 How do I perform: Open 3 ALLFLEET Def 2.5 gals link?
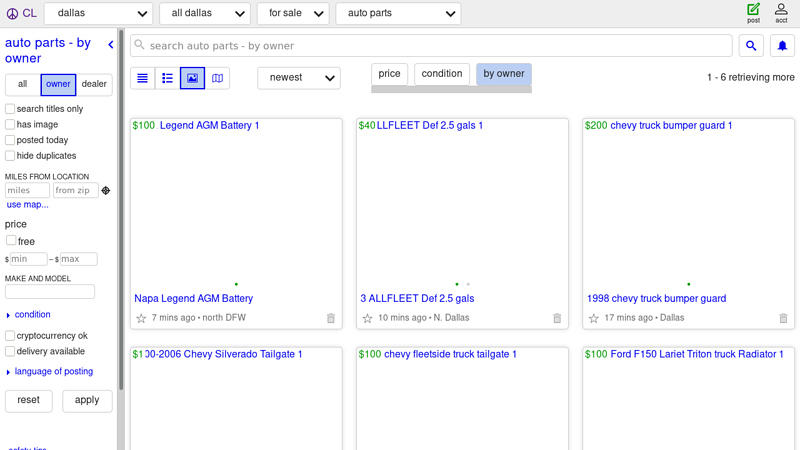pos(417,298)
